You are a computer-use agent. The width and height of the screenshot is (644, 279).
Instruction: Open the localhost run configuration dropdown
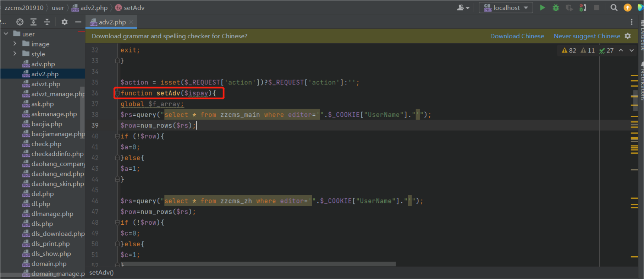(506, 8)
